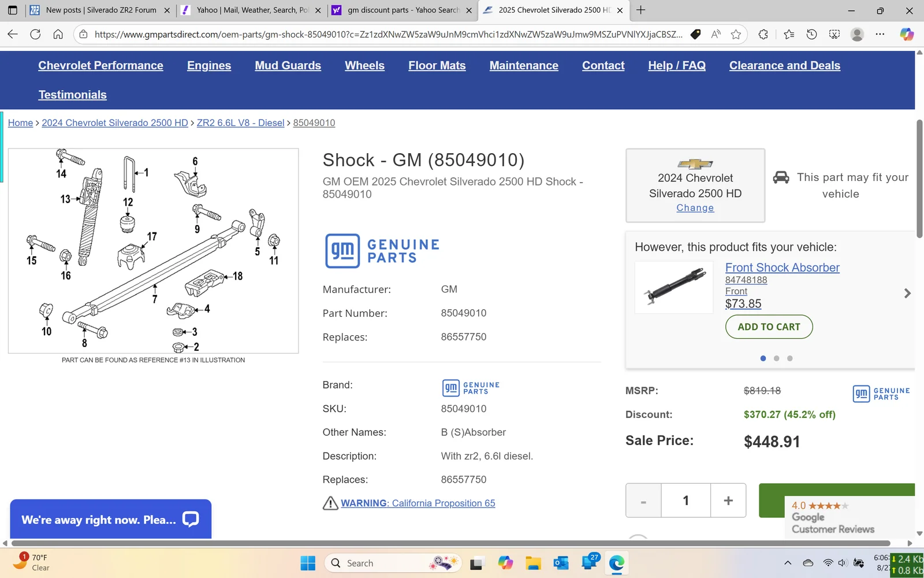The height and width of the screenshot is (578, 924).
Task: Click ADD TO CART for Front Shock
Action: [769, 327]
